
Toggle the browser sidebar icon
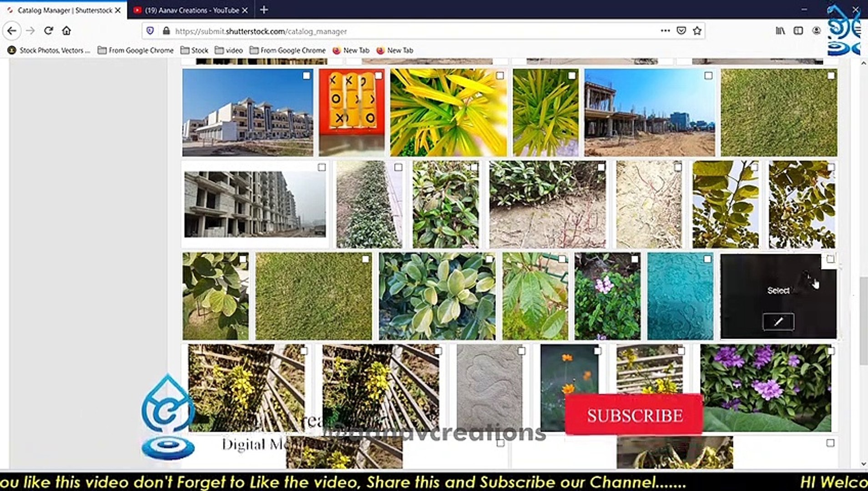pyautogui.click(x=798, y=31)
